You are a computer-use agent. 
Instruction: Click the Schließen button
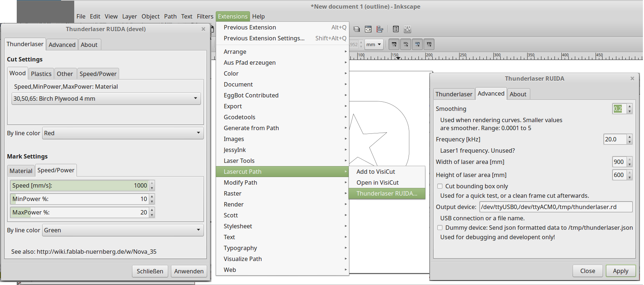(150, 271)
